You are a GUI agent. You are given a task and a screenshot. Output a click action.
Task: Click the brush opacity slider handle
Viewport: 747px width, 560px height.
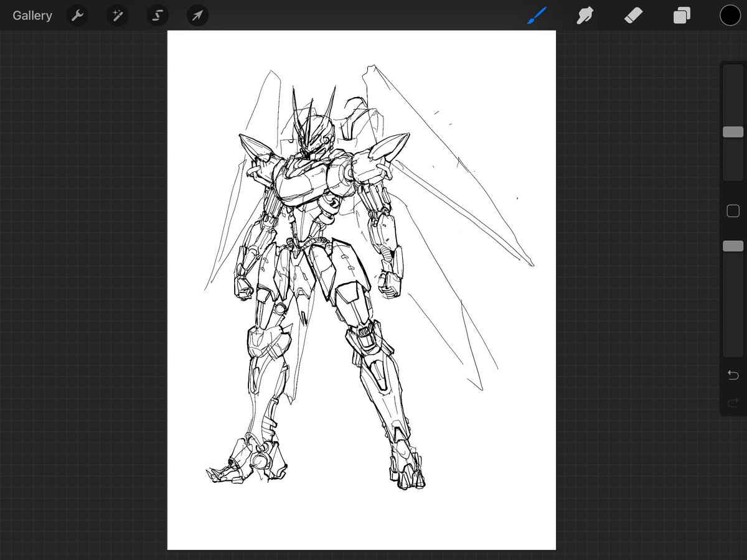pyautogui.click(x=733, y=246)
